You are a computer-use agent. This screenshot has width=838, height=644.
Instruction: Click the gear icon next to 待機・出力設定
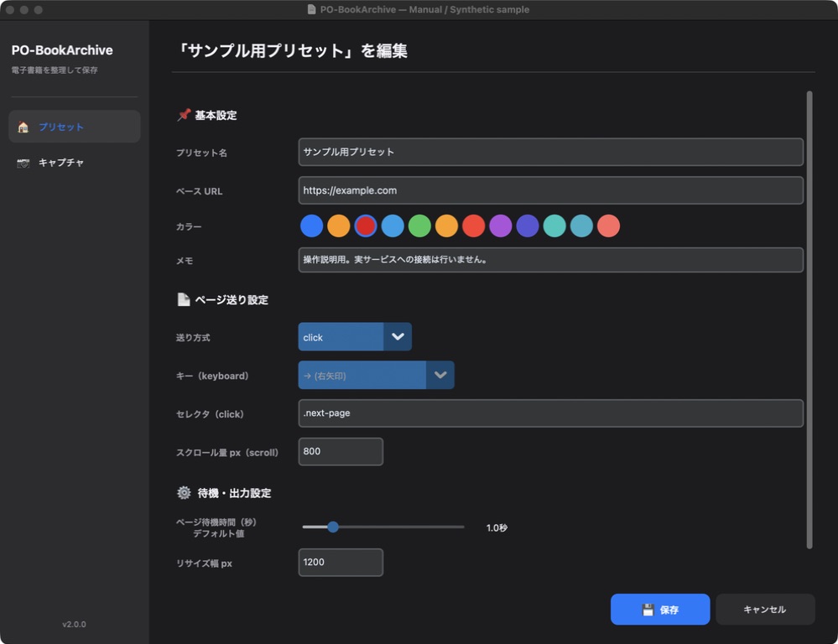tap(184, 493)
